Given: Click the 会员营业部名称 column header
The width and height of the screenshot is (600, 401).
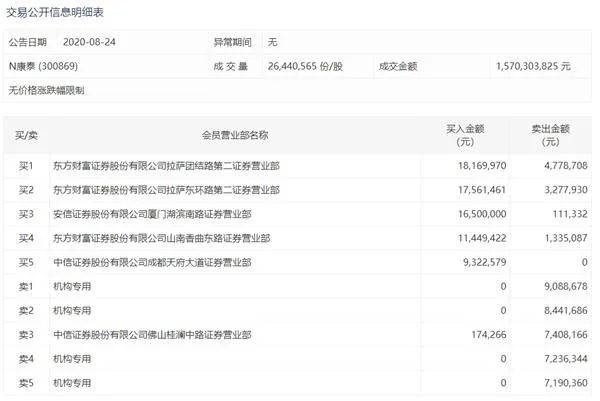Looking at the screenshot, I should [235, 135].
